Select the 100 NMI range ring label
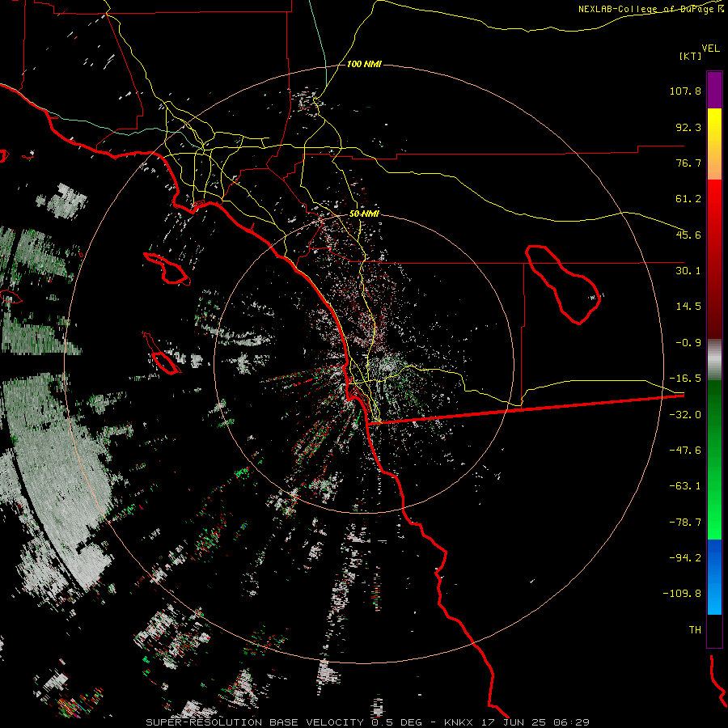This screenshot has width=728, height=728. click(x=364, y=64)
